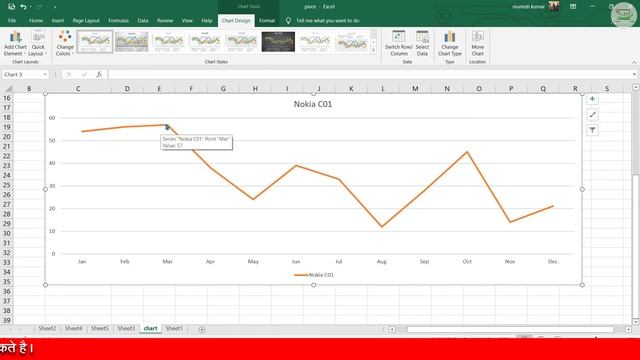This screenshot has width=640, height=360.
Task: Select column header H
Action: tap(255, 89)
